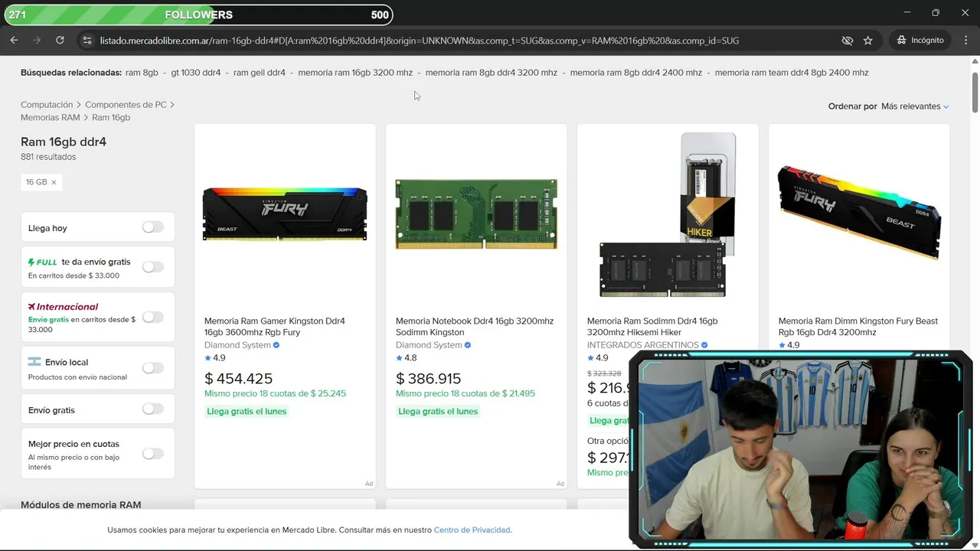Open related search memoria ram 16gb 3200 mhz
This screenshot has height=551, width=980.
pos(355,73)
